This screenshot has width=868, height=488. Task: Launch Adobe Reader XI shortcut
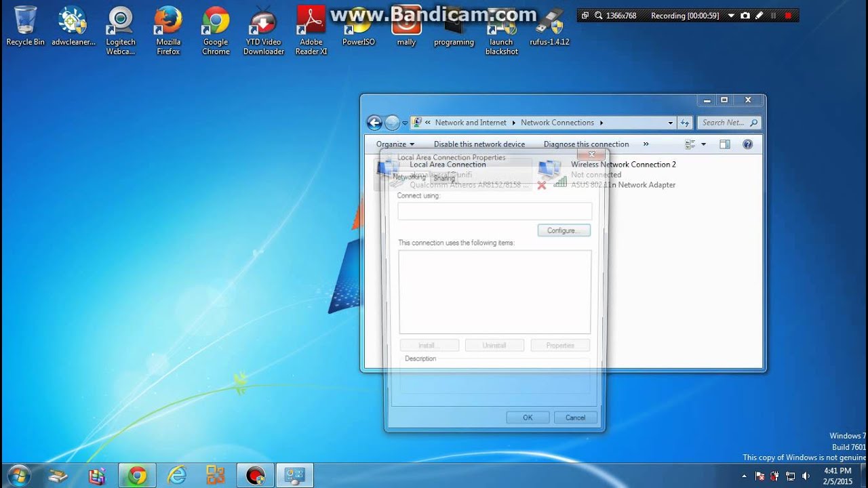click(x=311, y=32)
